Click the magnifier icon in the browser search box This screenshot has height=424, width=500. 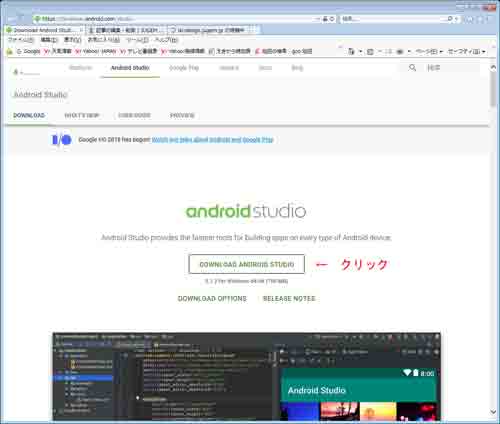pos(450,19)
